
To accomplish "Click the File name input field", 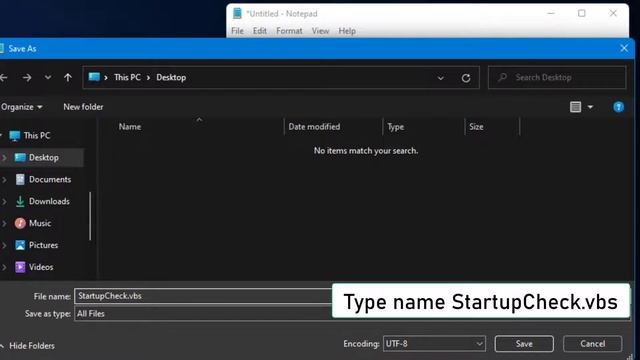I will [x=203, y=296].
